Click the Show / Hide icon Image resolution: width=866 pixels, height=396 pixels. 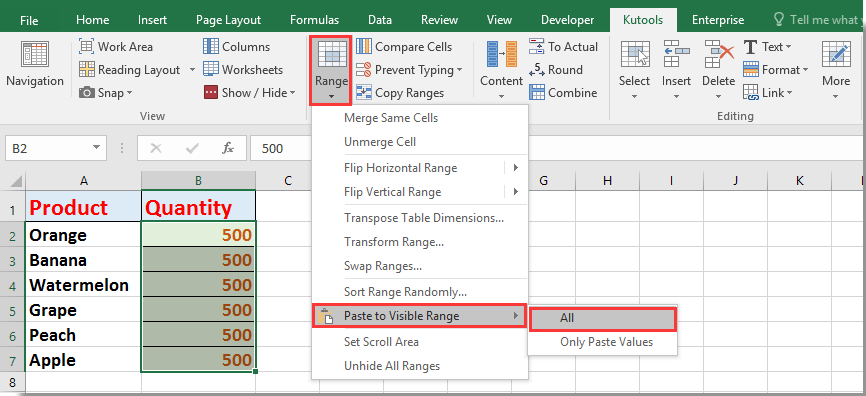point(211,93)
